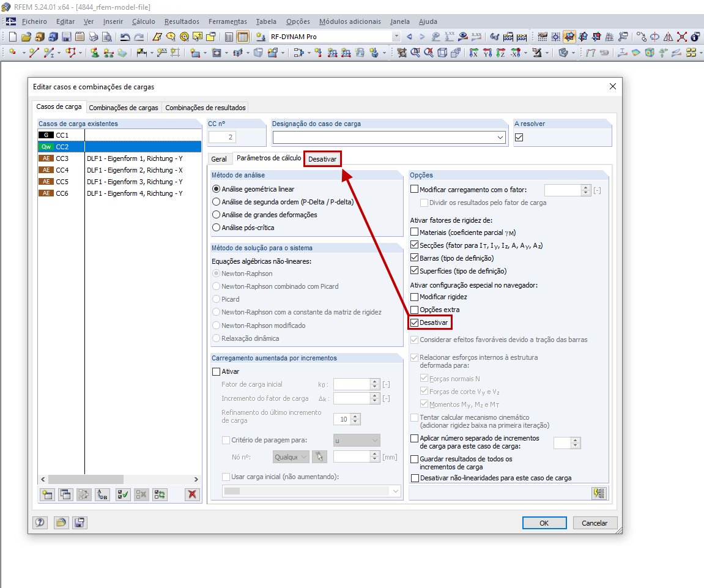Set view in Y direction
Screen dimensions: 704x588
(487, 53)
